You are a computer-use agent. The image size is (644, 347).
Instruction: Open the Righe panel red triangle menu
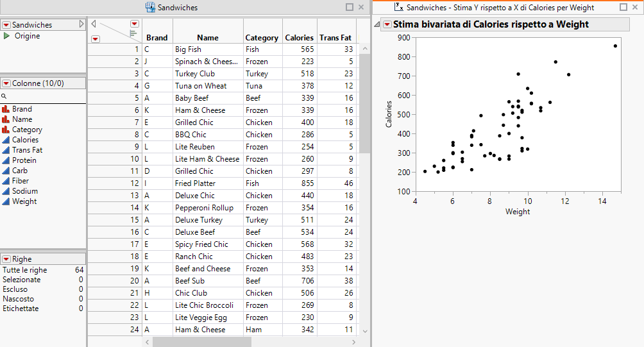point(6,259)
